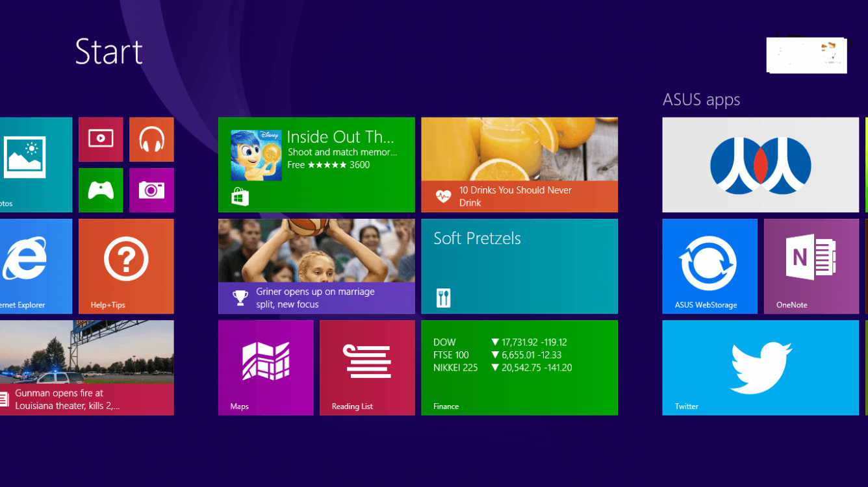The image size is (868, 487).
Task: Open the Inside Out Store tile
Action: pyautogui.click(x=316, y=165)
